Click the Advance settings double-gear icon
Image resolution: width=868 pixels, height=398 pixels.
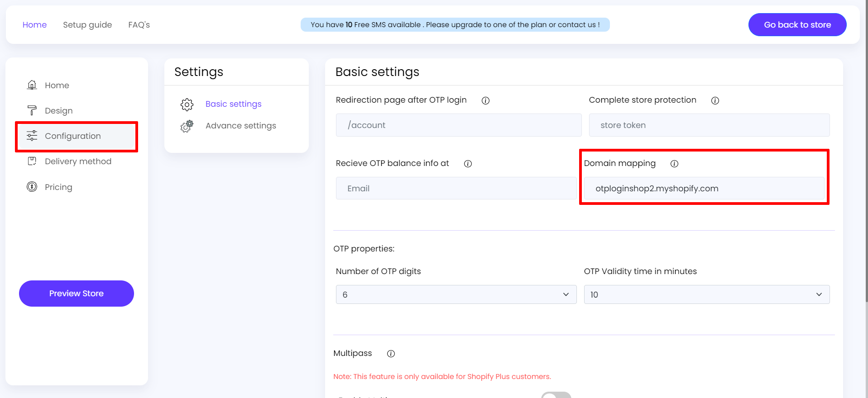coord(187,126)
